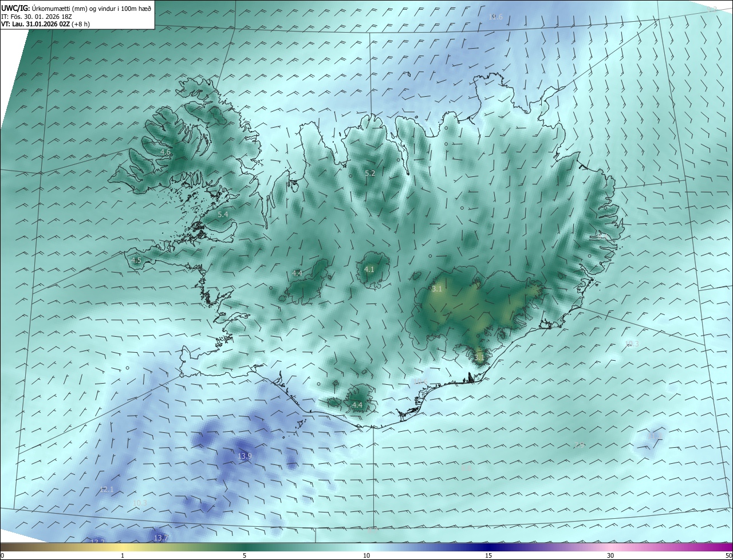The width and height of the screenshot is (733, 560).
Task: Click the '30' tick on the colour scale
Action: click(610, 555)
